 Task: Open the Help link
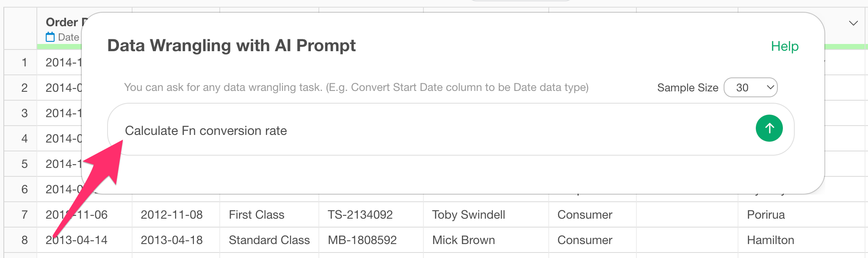pos(785,46)
